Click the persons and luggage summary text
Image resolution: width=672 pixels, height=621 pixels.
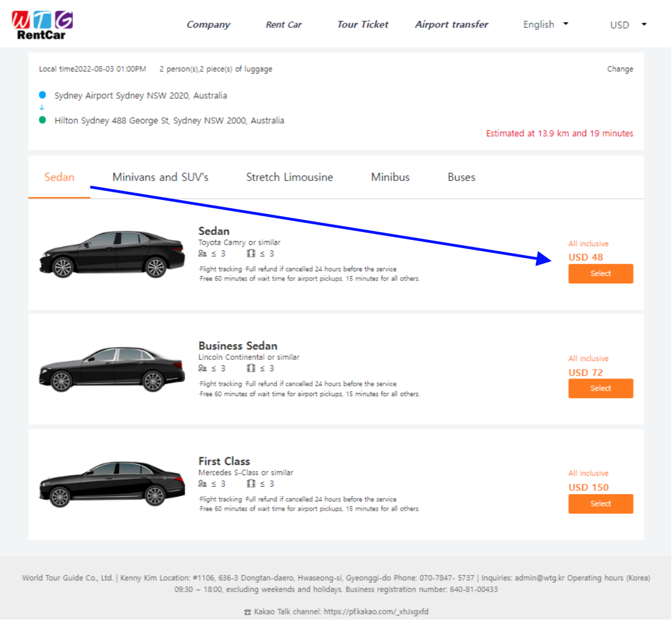point(216,69)
